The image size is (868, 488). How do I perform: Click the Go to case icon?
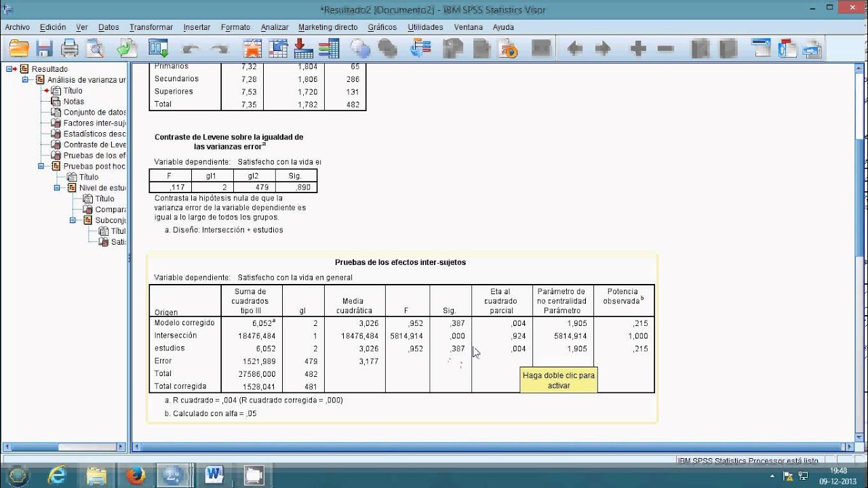(277, 49)
